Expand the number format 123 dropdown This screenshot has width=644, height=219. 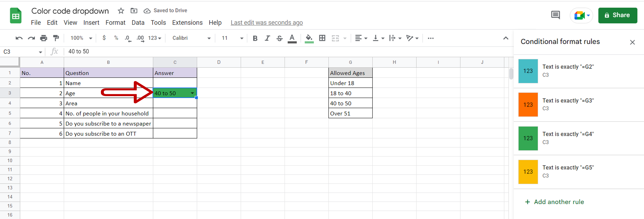[154, 38]
